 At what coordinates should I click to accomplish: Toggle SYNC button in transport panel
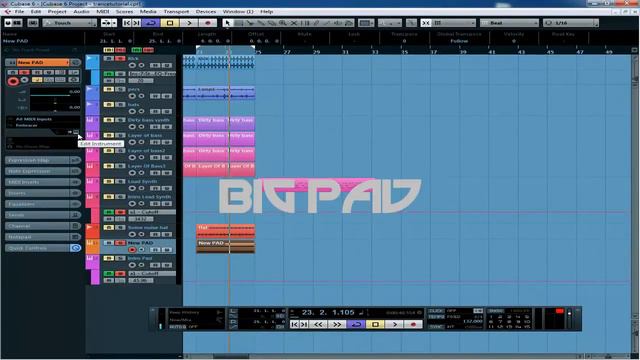(436, 327)
